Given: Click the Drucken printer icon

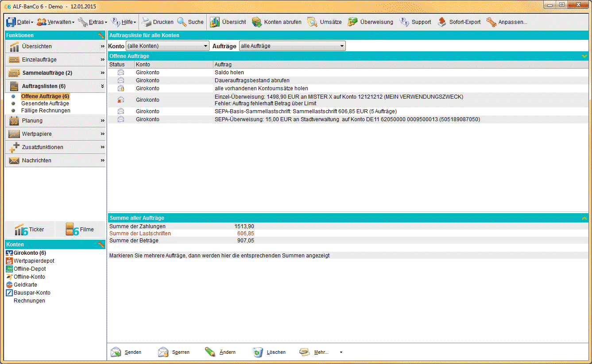Looking at the screenshot, I should tap(147, 22).
